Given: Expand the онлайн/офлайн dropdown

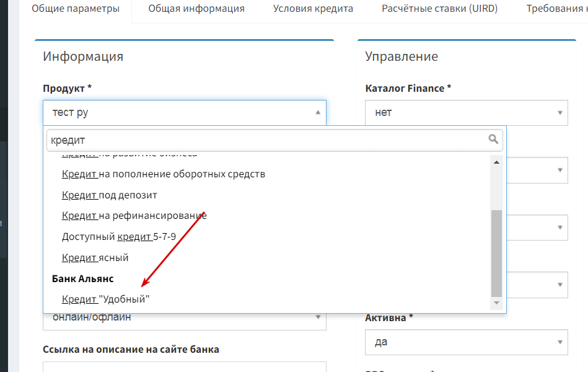Looking at the screenshot, I should tap(185, 317).
